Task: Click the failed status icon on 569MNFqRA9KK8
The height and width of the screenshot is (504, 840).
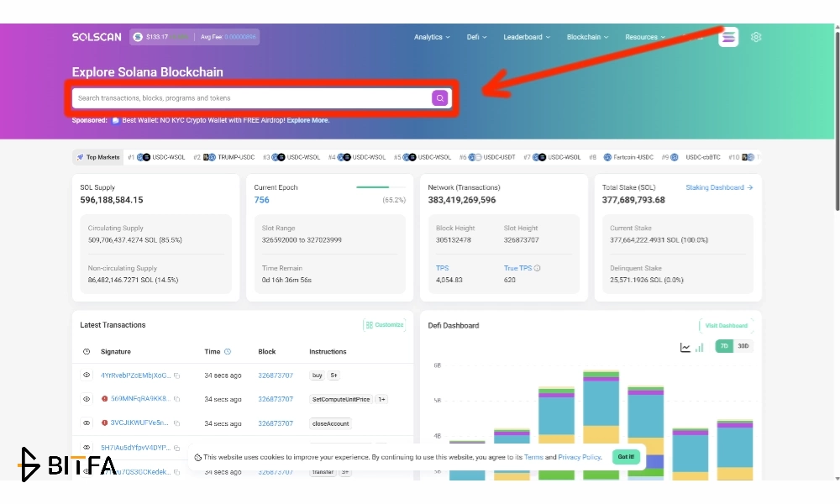Action: tap(104, 399)
